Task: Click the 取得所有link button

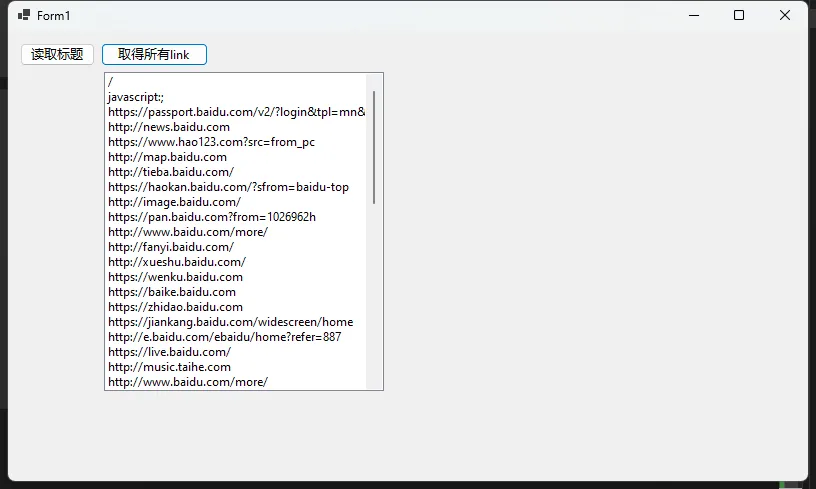Action: (x=155, y=55)
